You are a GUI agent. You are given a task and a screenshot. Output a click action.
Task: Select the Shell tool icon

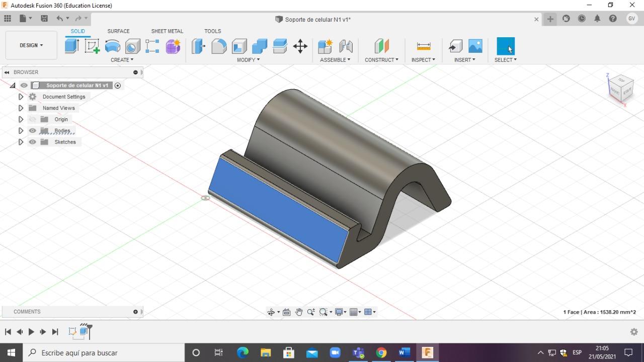[x=239, y=46]
